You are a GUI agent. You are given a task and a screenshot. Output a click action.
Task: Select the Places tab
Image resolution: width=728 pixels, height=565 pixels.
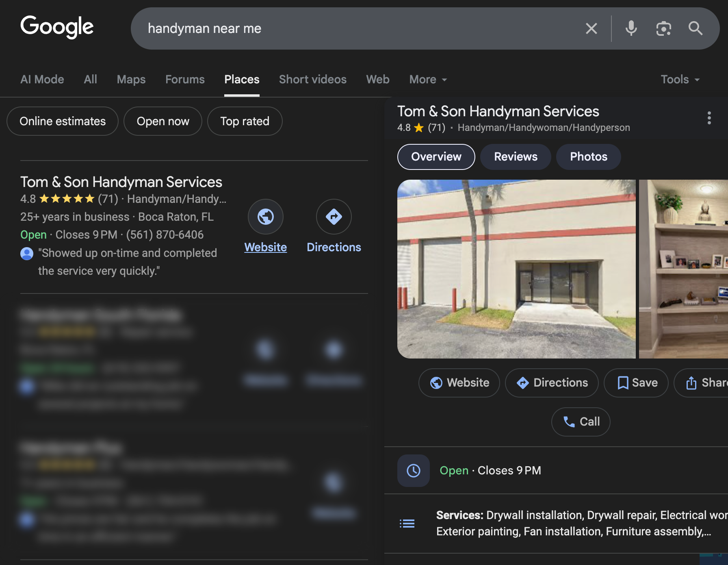click(242, 79)
